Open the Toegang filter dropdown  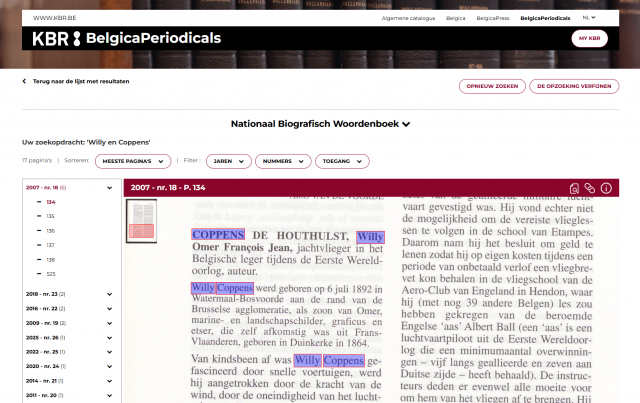tap(342, 161)
